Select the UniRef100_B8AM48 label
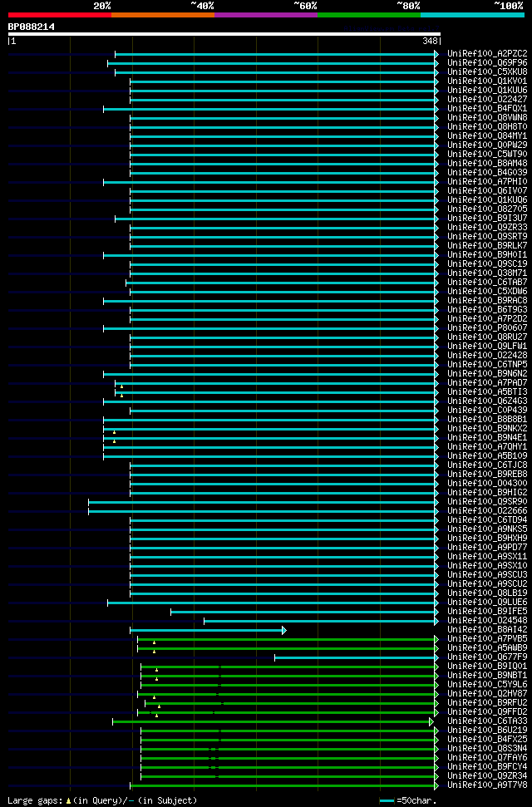This screenshot has width=532, height=807. pyautogui.click(x=487, y=164)
